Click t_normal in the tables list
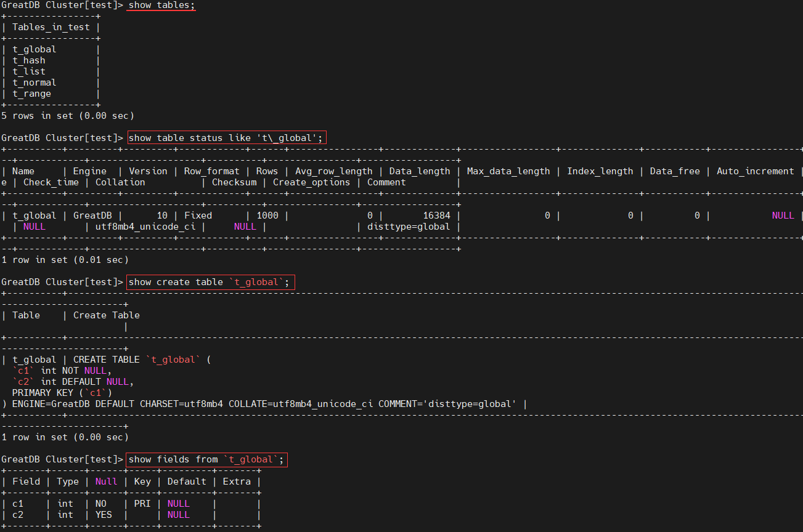 (35, 83)
